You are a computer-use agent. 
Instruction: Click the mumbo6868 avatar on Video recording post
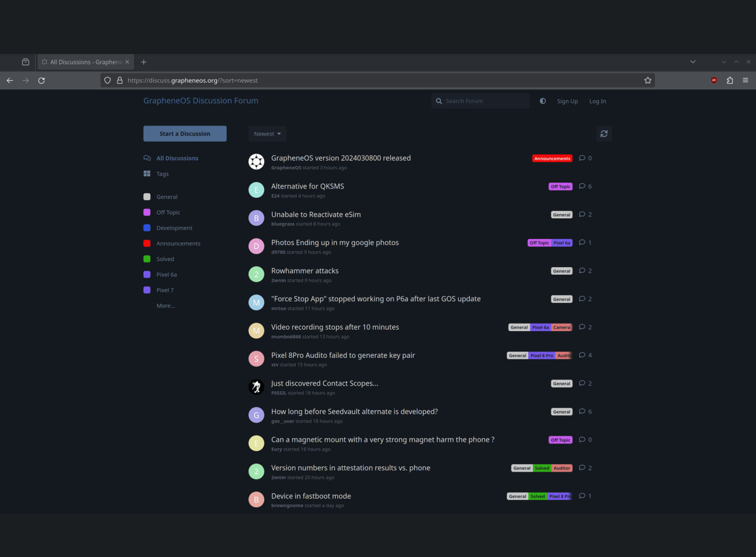[257, 331]
